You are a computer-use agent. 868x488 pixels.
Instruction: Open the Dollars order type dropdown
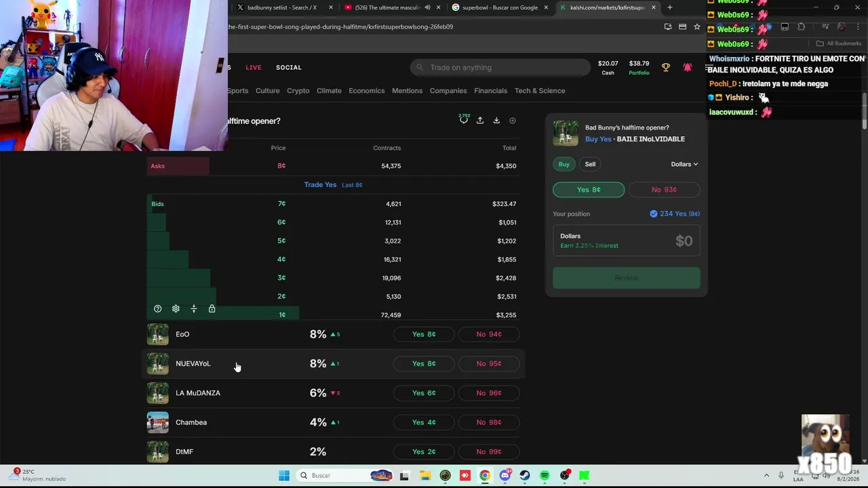[684, 164]
